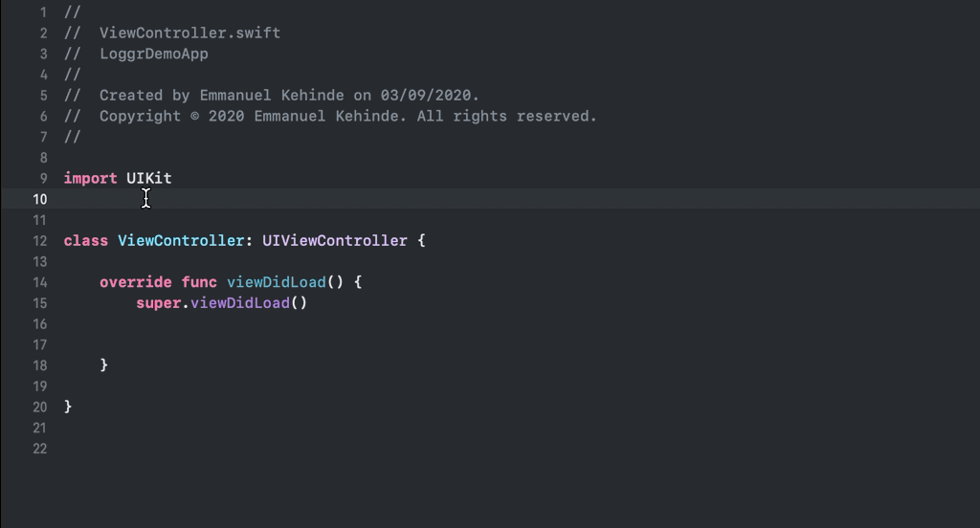Click UIViewController superclass on line 12

334,241
